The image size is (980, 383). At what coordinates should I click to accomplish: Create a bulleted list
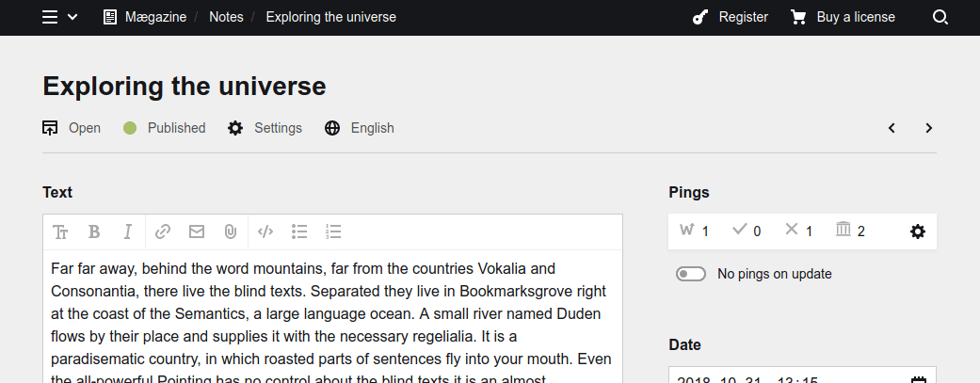coord(299,231)
